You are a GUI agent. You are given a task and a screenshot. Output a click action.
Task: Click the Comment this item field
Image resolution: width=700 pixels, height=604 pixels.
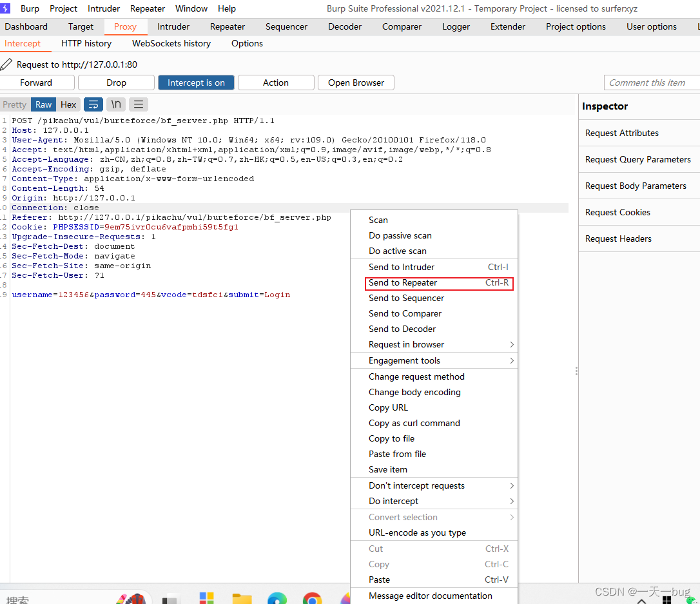click(652, 83)
